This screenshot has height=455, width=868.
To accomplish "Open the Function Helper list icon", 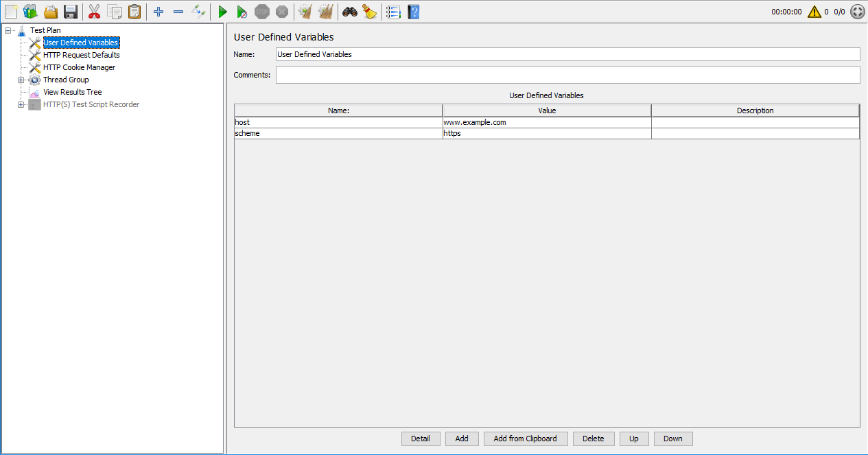I will (393, 12).
